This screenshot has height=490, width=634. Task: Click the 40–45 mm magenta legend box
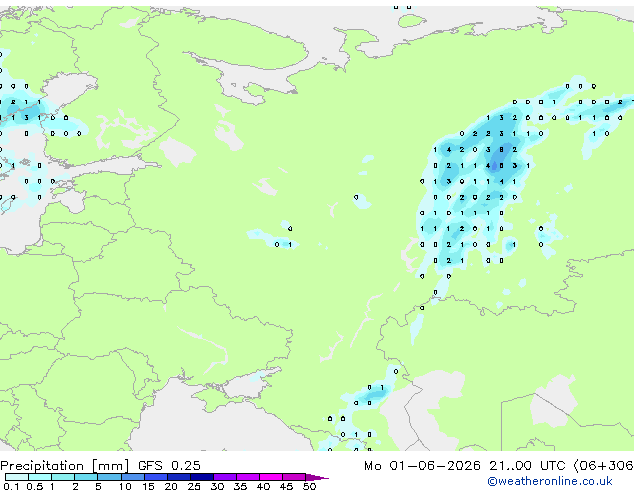point(271,477)
